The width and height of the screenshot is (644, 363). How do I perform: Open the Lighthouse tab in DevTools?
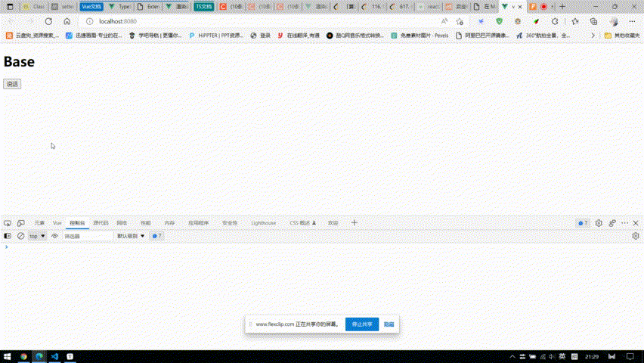tap(264, 223)
